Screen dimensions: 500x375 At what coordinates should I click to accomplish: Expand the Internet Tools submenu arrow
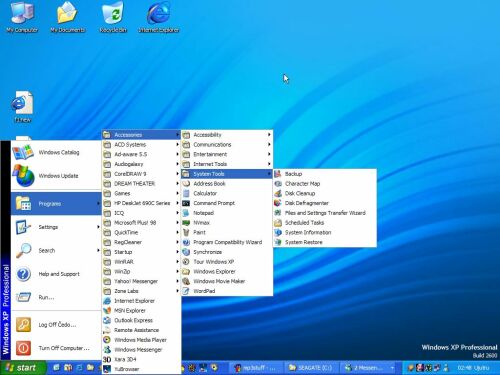point(269,164)
